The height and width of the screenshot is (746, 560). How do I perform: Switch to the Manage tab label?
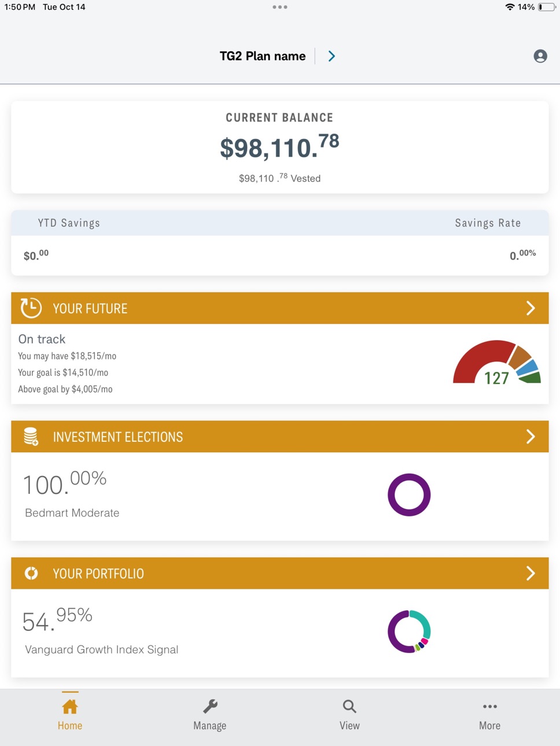click(210, 726)
